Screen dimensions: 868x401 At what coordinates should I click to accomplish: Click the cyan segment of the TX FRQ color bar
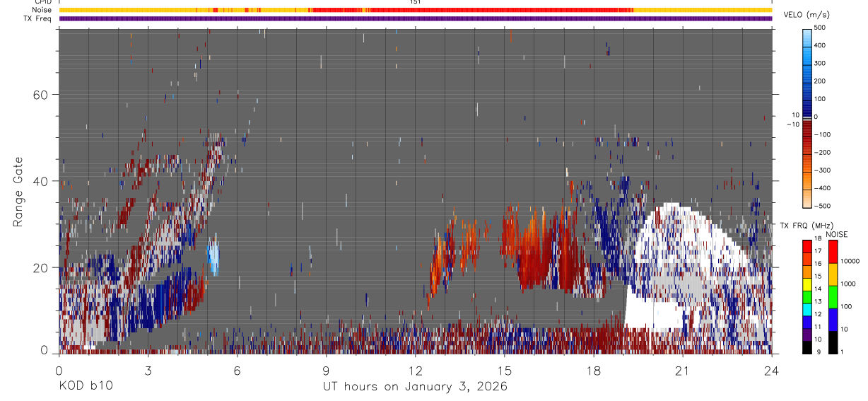[807, 309]
